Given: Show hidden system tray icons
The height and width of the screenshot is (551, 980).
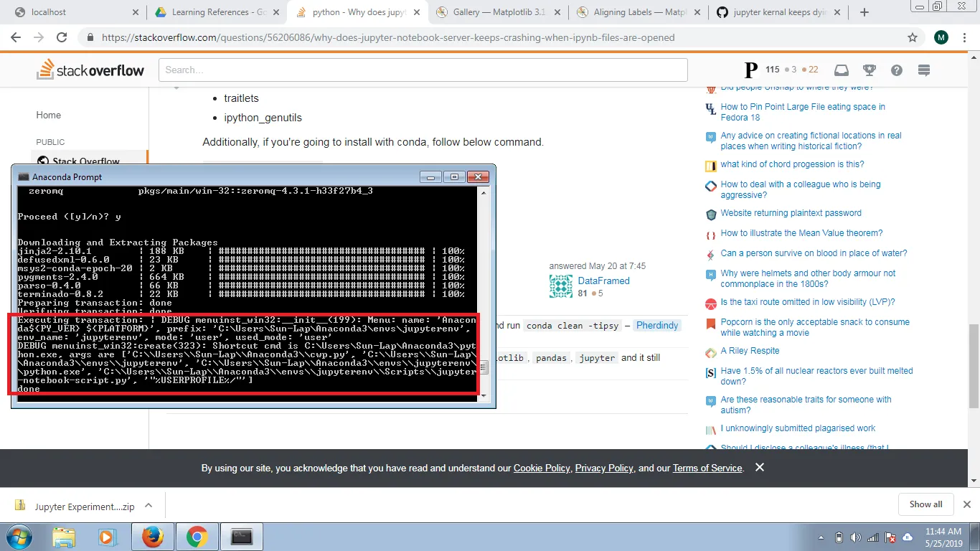Looking at the screenshot, I should point(821,537).
